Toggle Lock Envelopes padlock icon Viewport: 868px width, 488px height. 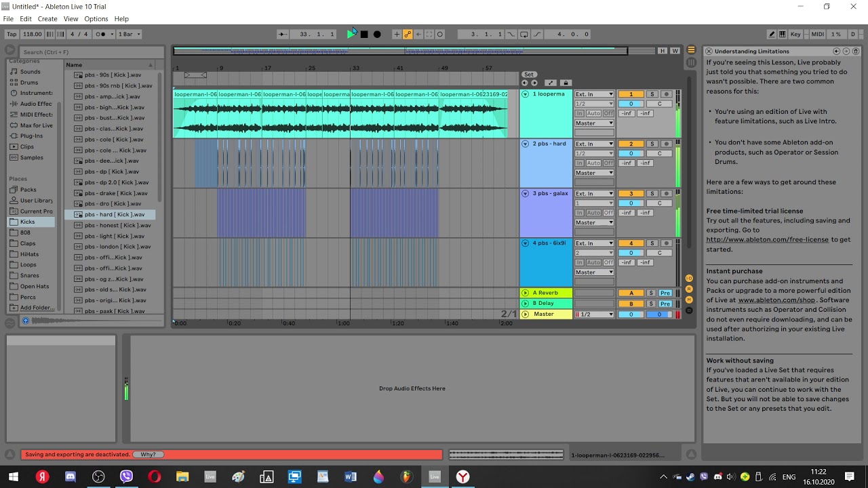(566, 83)
